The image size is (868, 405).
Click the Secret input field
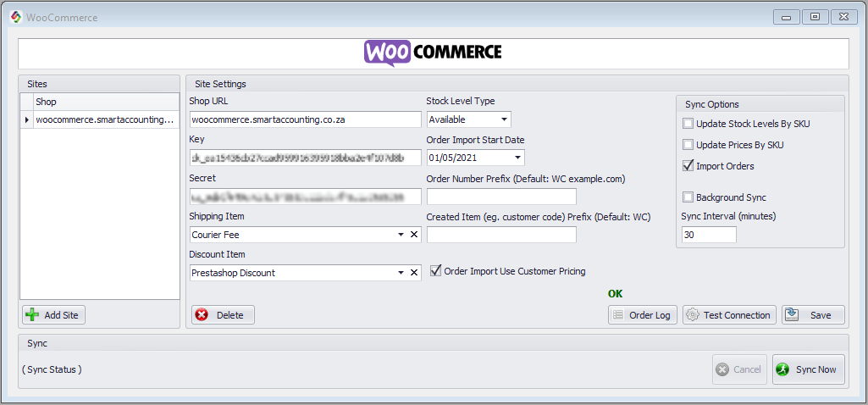pyautogui.click(x=305, y=196)
